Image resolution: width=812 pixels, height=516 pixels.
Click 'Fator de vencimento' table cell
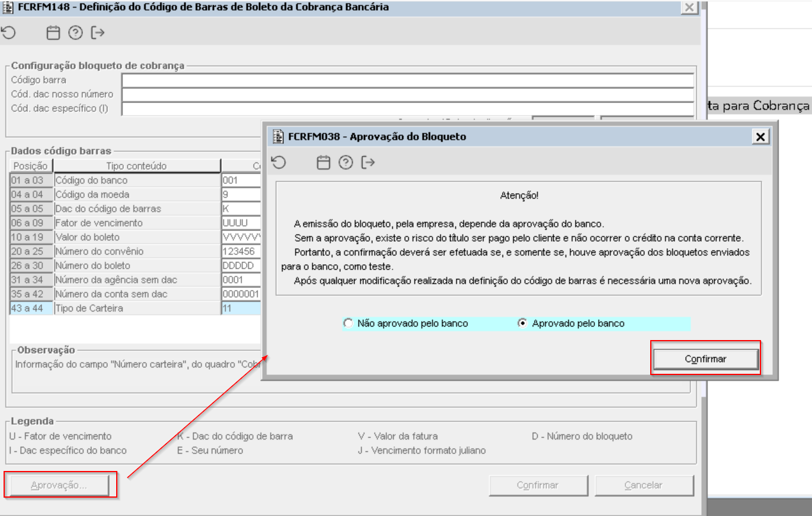pos(137,223)
